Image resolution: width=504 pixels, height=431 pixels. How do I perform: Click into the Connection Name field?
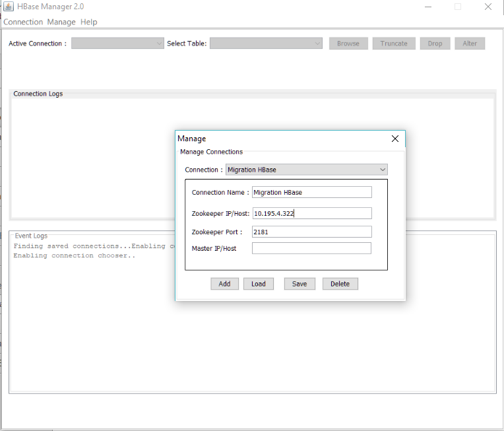[x=312, y=192]
